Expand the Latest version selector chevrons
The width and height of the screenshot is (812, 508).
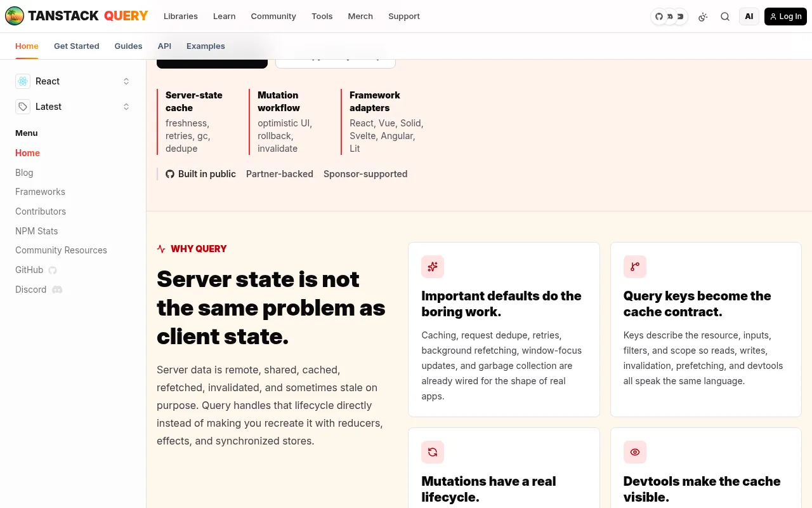tap(126, 107)
